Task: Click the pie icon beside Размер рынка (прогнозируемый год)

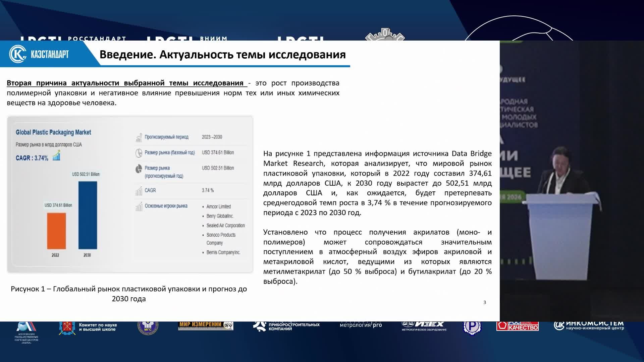Action: click(x=139, y=169)
